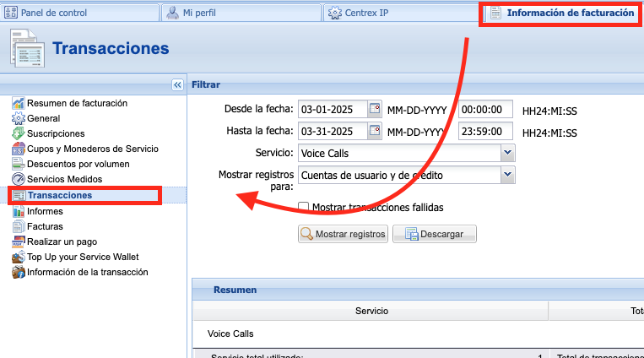Screen dimensions: 644x358
Task: Click the Resumen panel header
Action: (x=418, y=290)
